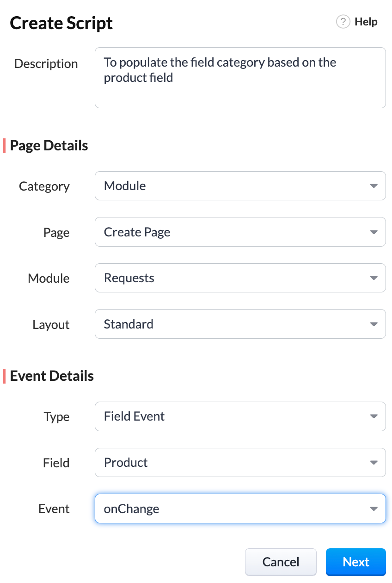Click the Cancel button
392x583 pixels.
pyautogui.click(x=281, y=562)
